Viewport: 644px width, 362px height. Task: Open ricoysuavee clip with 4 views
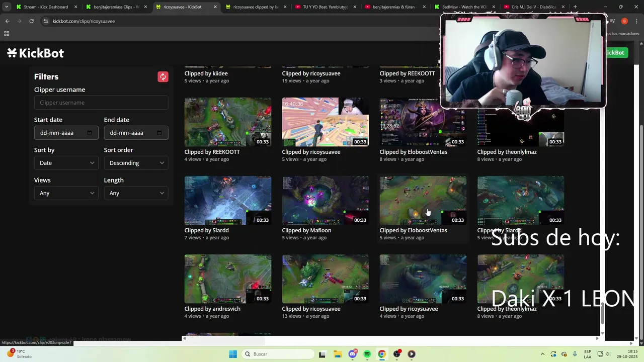click(423, 279)
